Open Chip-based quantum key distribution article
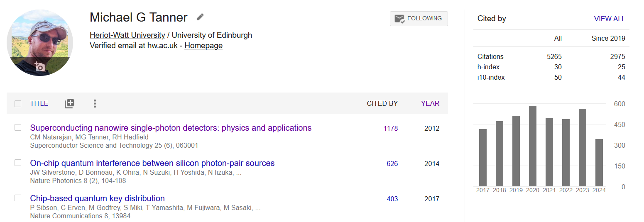644x222 pixels. [x=98, y=198]
